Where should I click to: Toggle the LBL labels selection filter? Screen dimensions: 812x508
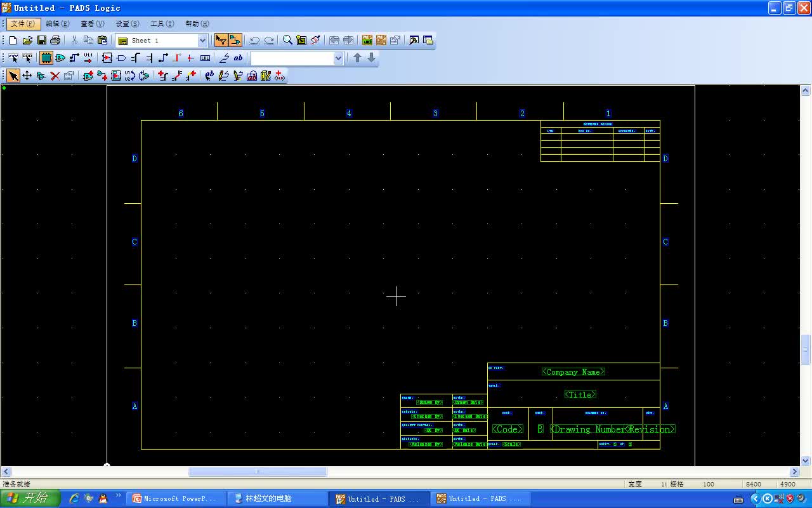[205, 58]
